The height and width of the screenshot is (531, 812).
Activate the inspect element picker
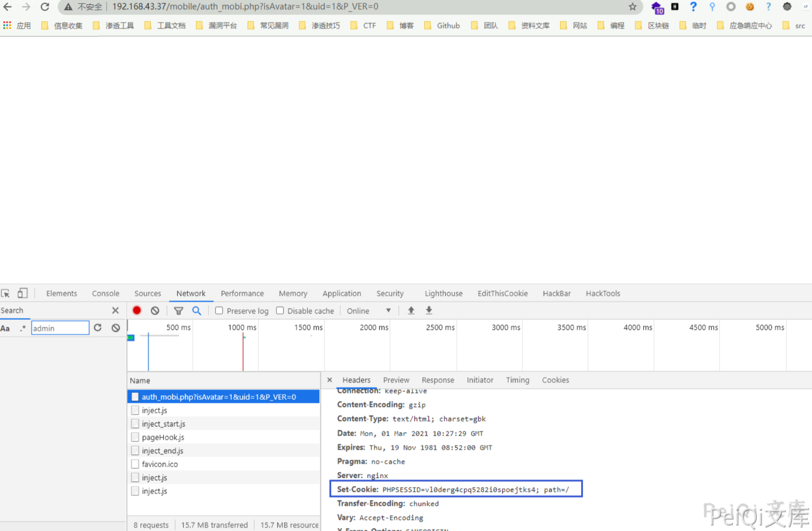pos(5,293)
